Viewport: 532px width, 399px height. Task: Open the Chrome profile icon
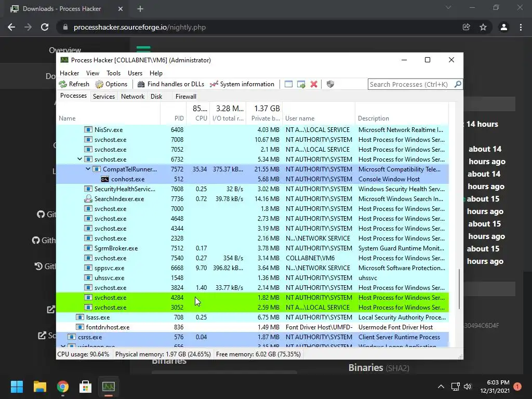(504, 27)
